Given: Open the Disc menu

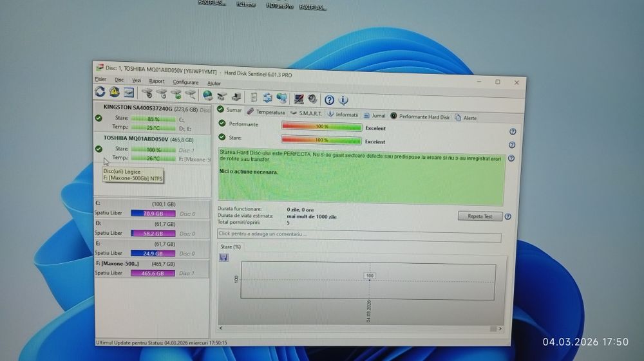Looking at the screenshot, I should pyautogui.click(x=119, y=80).
